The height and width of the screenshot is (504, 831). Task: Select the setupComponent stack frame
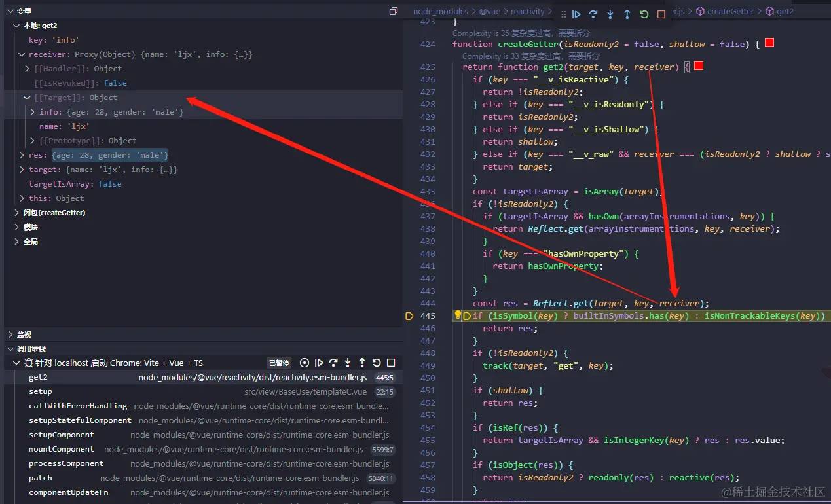click(203, 435)
